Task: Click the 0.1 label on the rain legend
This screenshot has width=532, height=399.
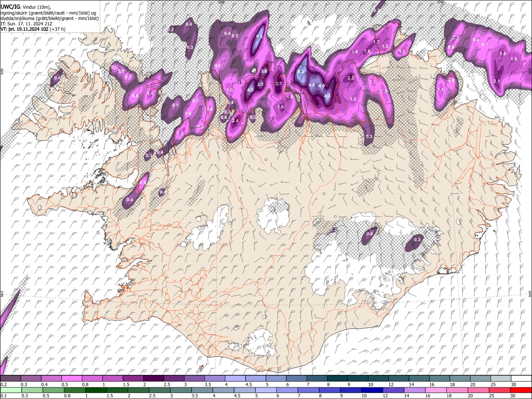Action: [3, 396]
